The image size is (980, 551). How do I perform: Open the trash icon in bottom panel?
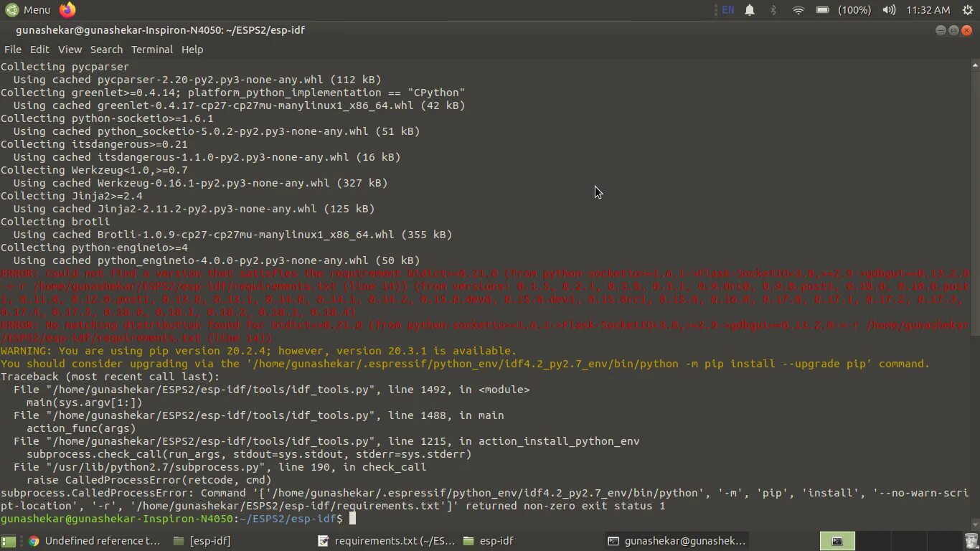pyautogui.click(x=971, y=541)
